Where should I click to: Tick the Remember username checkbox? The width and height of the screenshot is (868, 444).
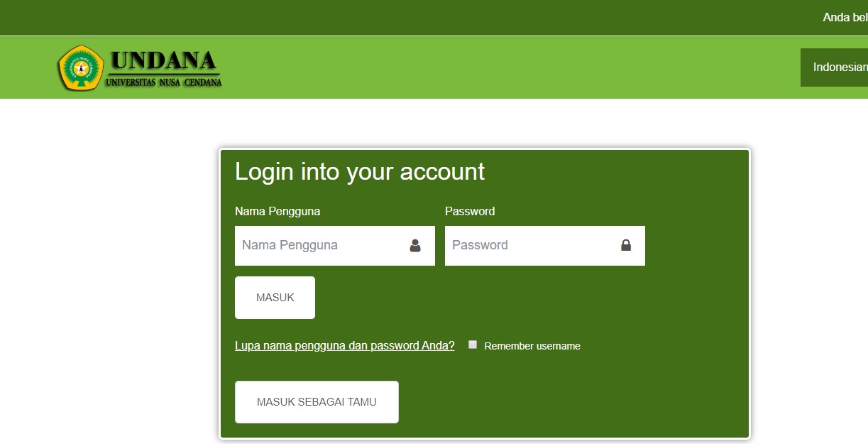click(473, 345)
